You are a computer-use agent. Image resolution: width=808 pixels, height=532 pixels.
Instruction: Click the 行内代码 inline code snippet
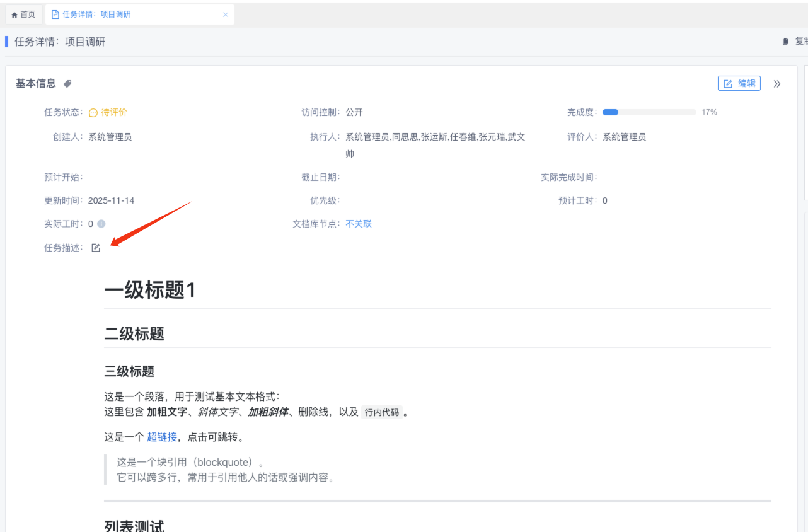pos(382,413)
